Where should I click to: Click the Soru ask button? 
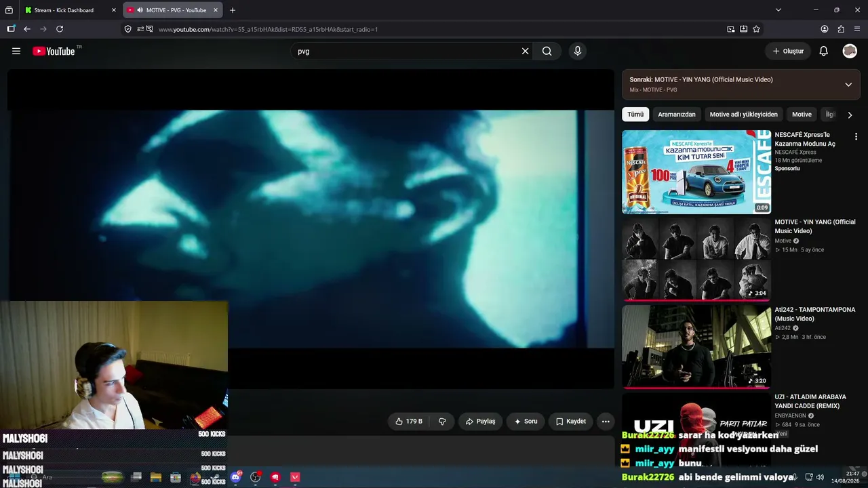pos(526,422)
